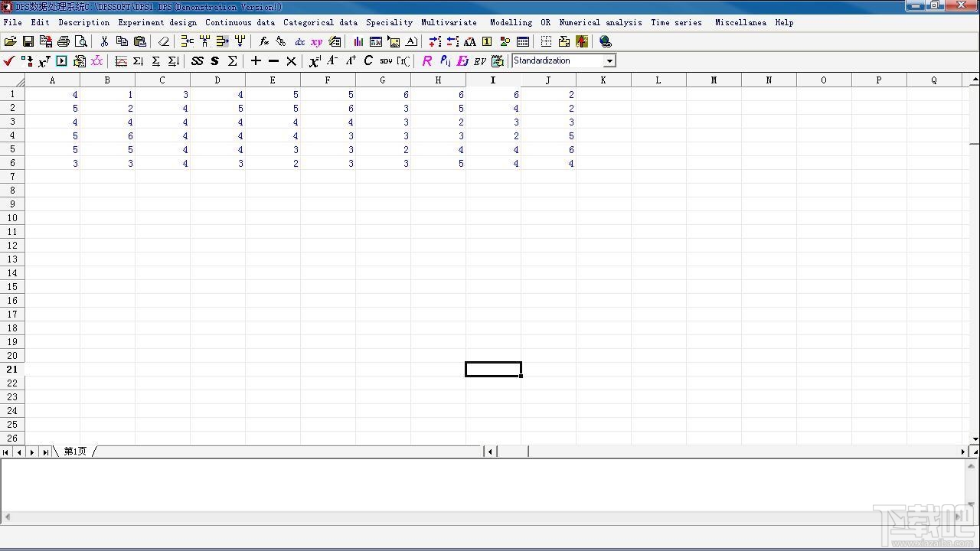Click the minus subtraction icon
The height and width of the screenshot is (551, 980).
pyautogui.click(x=273, y=60)
